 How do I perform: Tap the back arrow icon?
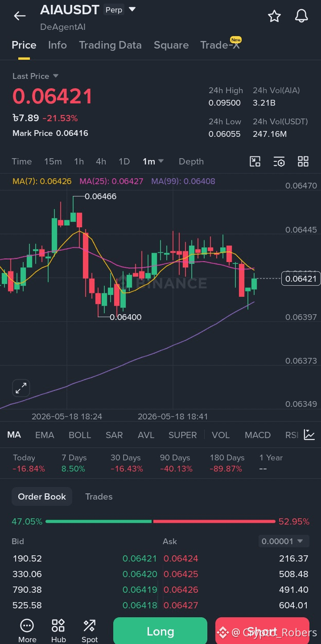point(20,16)
